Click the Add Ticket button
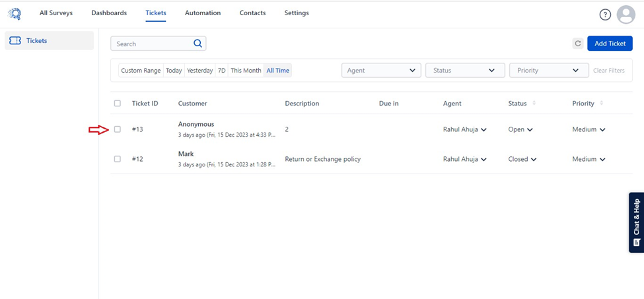 (x=610, y=44)
